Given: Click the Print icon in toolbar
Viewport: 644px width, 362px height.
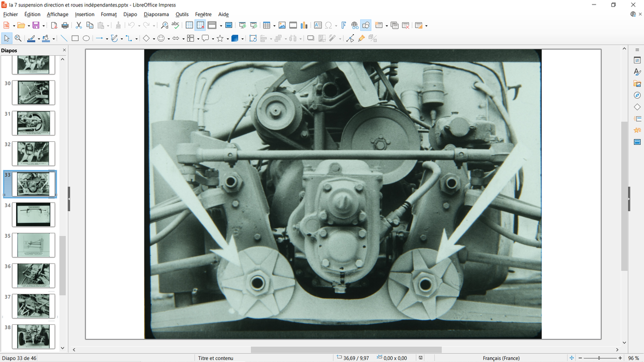Looking at the screenshot, I should click(x=65, y=26).
